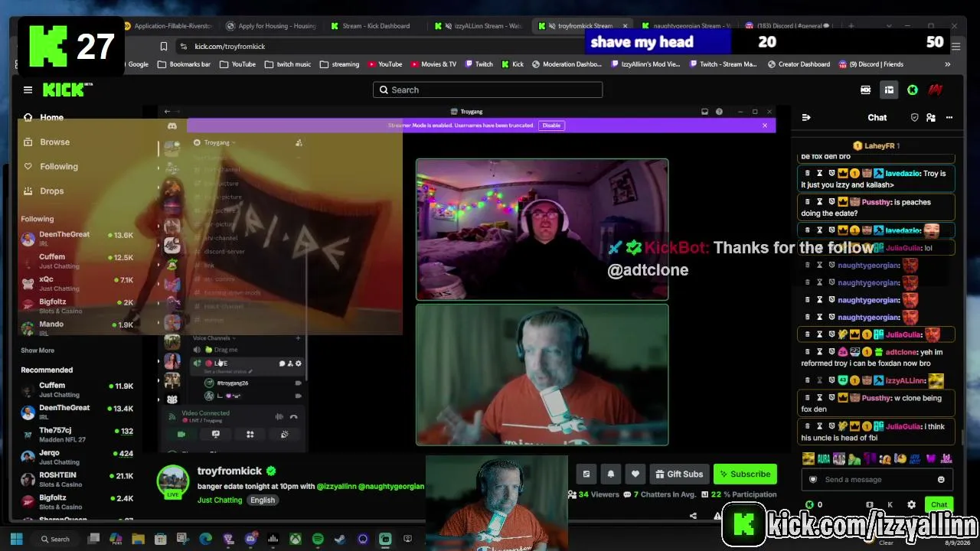Toggle notification bell for troyfromkick
Viewport: 980px width, 551px height.
pos(611,474)
